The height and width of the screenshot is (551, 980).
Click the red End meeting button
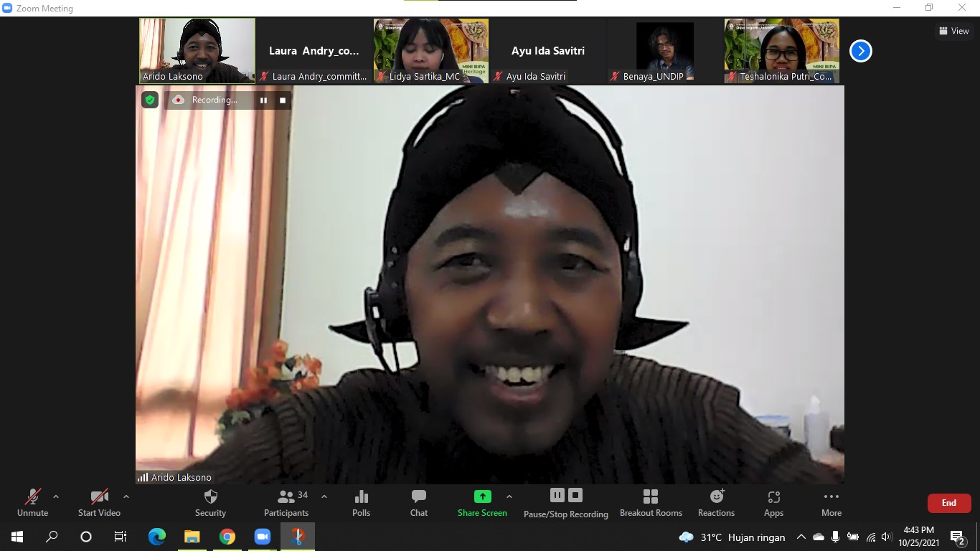click(x=948, y=503)
